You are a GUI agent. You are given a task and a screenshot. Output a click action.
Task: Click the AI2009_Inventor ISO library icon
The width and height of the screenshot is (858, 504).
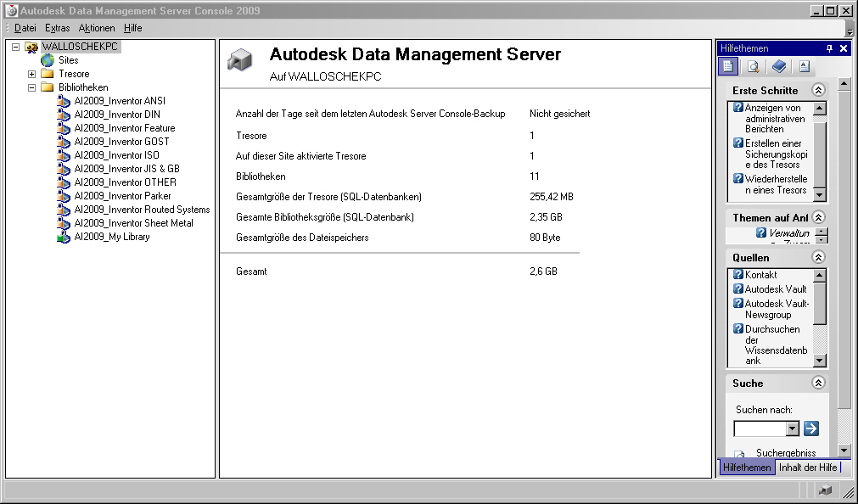click(64, 155)
